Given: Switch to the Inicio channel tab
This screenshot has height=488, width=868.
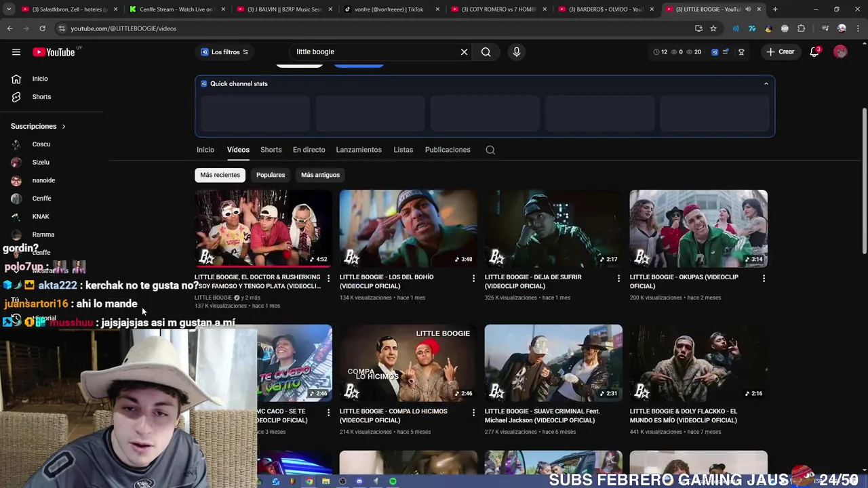Looking at the screenshot, I should tap(205, 150).
